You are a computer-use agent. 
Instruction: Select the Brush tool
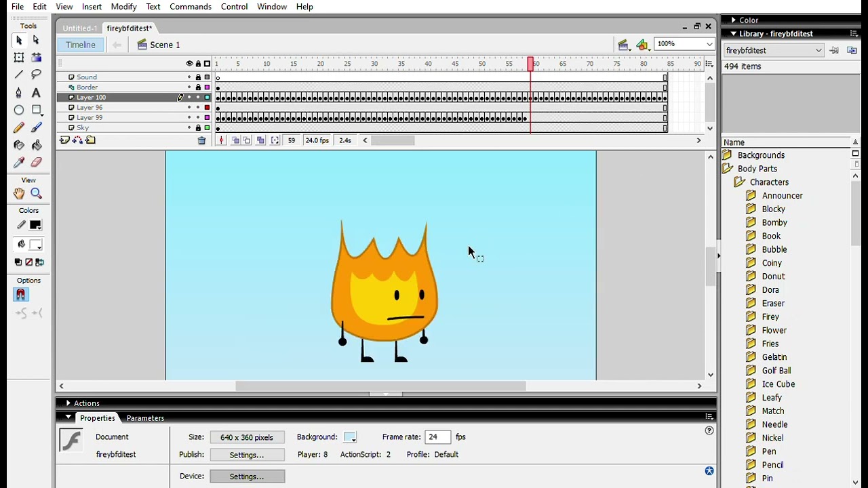(36, 127)
